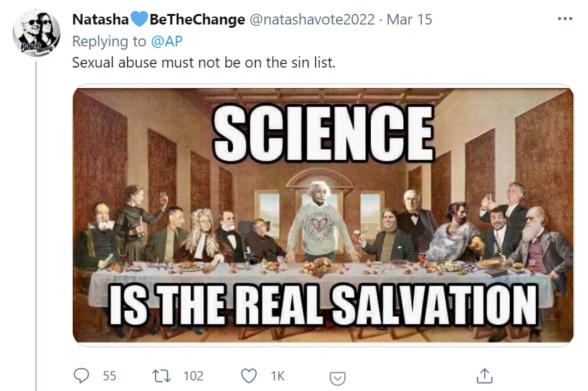
Task: Click the 'Replying to' label
Action: [109, 41]
